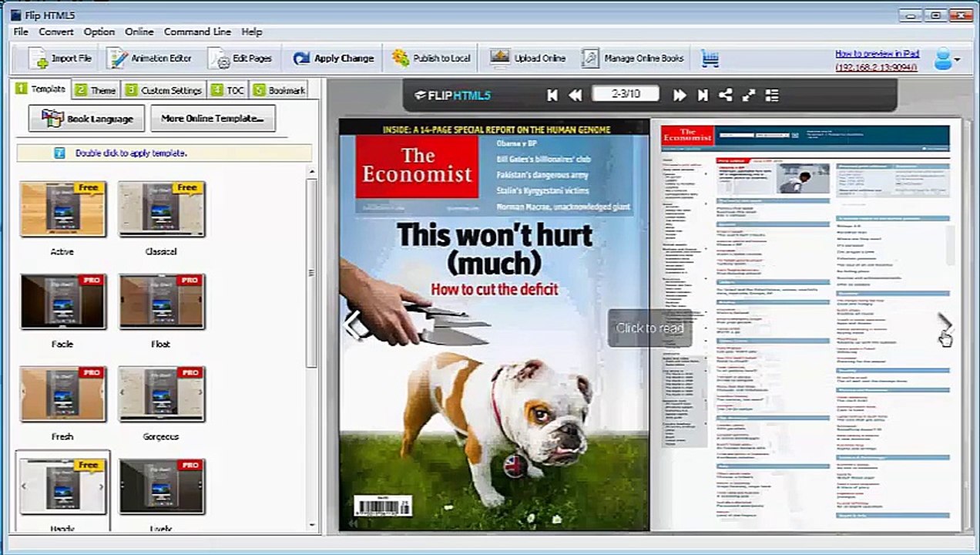Open the Help menu
The image size is (980, 555).
[x=252, y=32]
